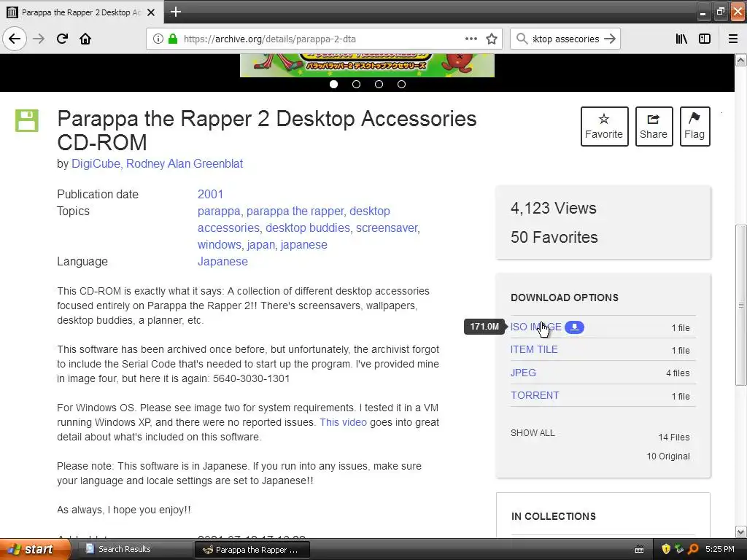The height and width of the screenshot is (560, 747).
Task: Open the 'parappa' topic link
Action: 219,211
